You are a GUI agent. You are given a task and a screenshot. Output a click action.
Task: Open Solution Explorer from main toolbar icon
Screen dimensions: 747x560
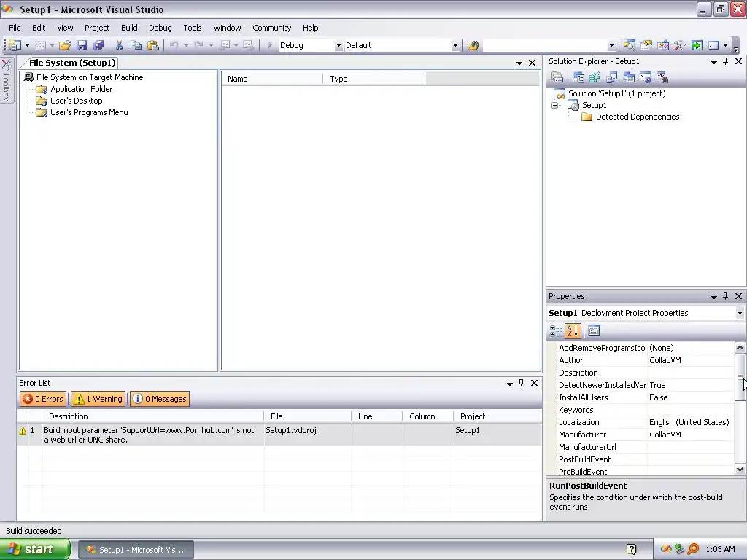(x=630, y=45)
